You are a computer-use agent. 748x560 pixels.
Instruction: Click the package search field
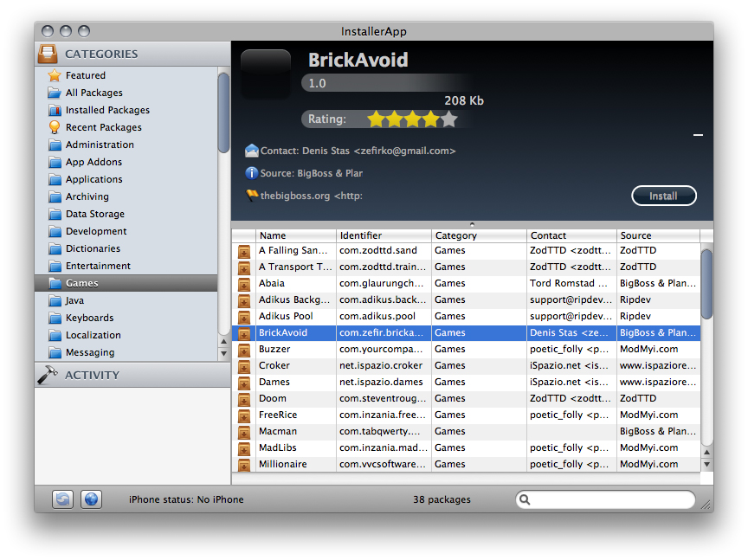pos(605,499)
